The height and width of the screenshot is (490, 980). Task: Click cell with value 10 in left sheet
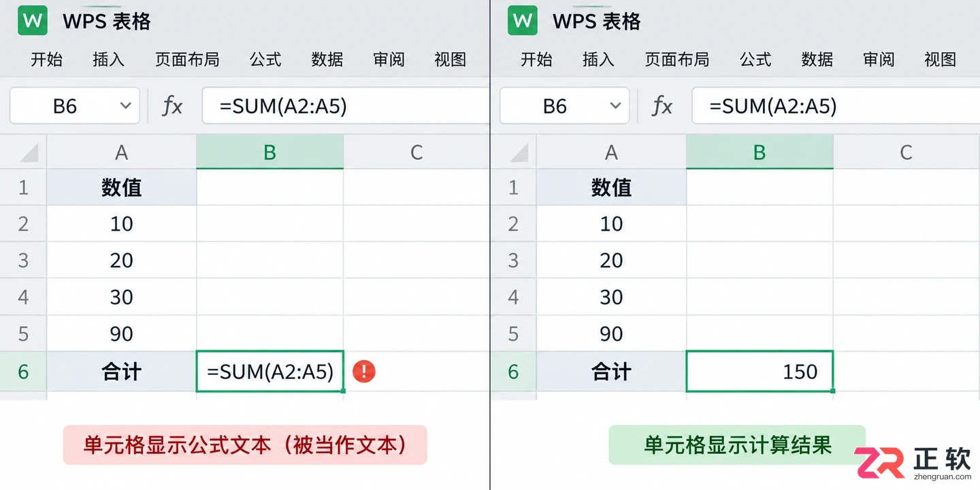[x=122, y=224]
